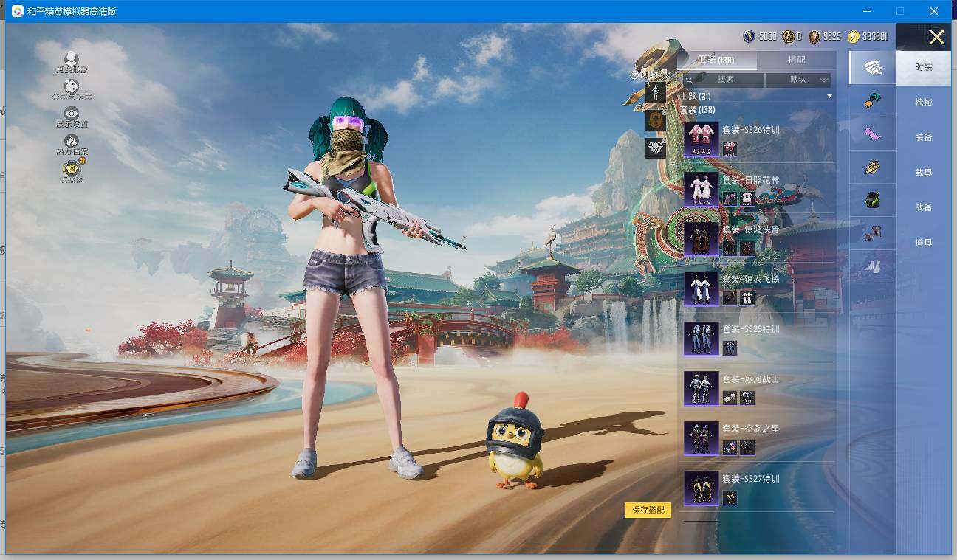Click the small piece icon under 套装-SS26特训
Viewport: 957px width, 560px height.
(730, 149)
